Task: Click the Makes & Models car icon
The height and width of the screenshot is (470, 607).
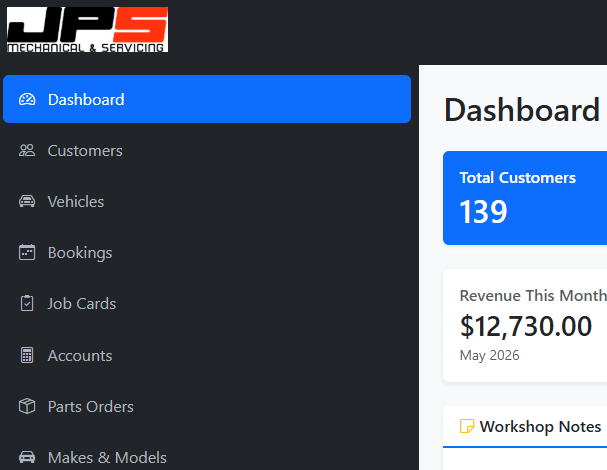Action: tap(27, 457)
